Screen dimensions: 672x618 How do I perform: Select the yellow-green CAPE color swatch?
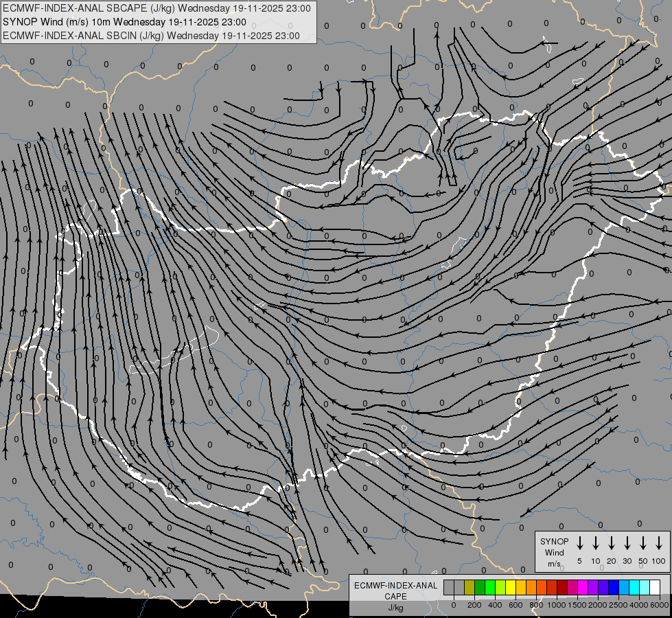click(x=500, y=587)
